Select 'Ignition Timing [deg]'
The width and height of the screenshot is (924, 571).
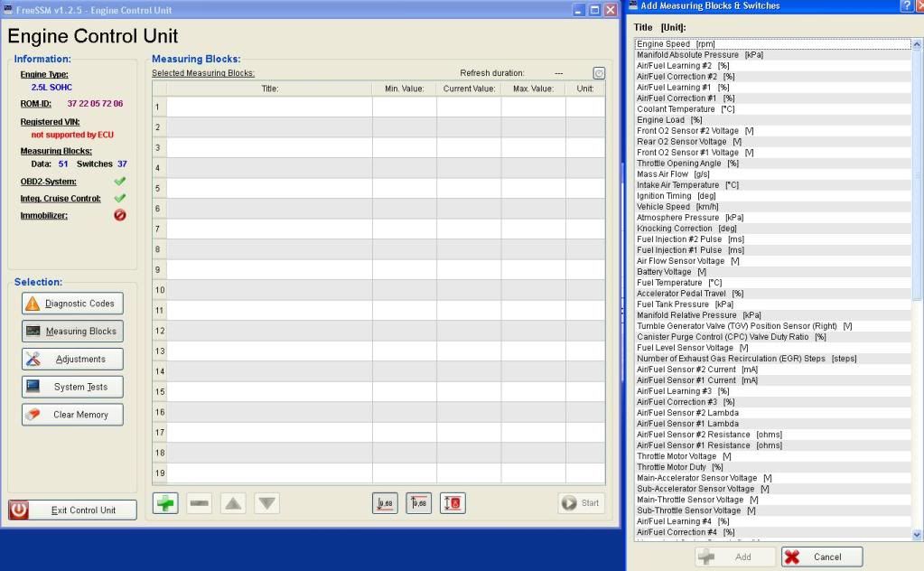click(772, 196)
